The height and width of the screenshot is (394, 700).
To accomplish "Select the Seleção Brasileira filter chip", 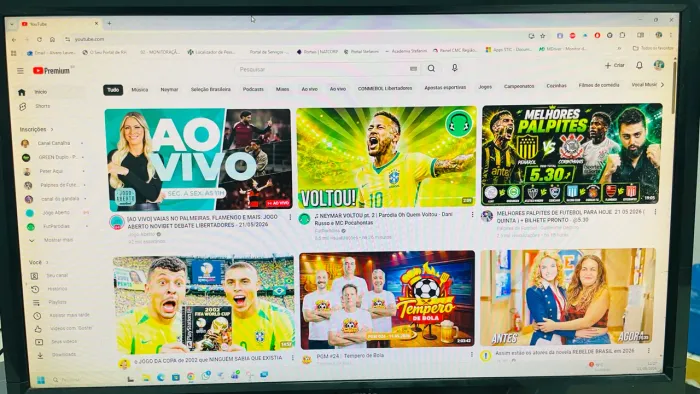I will (x=211, y=89).
